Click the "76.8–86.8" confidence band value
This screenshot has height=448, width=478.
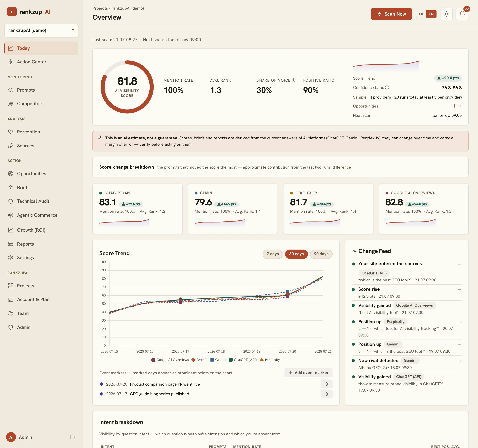pyautogui.click(x=452, y=87)
